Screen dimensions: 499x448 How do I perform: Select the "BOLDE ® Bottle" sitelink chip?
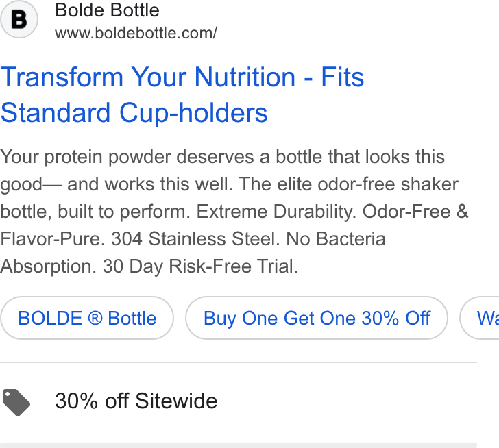pyautogui.click(x=87, y=318)
